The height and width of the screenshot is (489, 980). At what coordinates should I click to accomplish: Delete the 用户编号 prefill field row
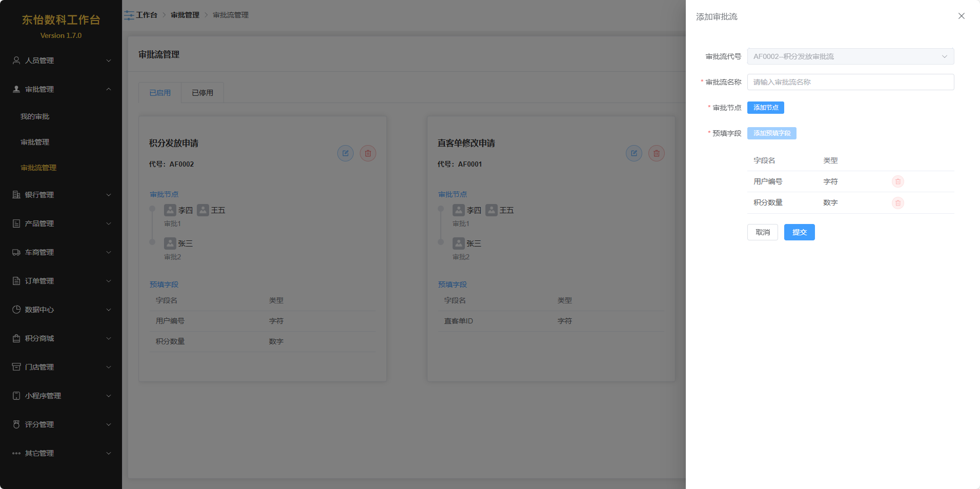pos(897,181)
